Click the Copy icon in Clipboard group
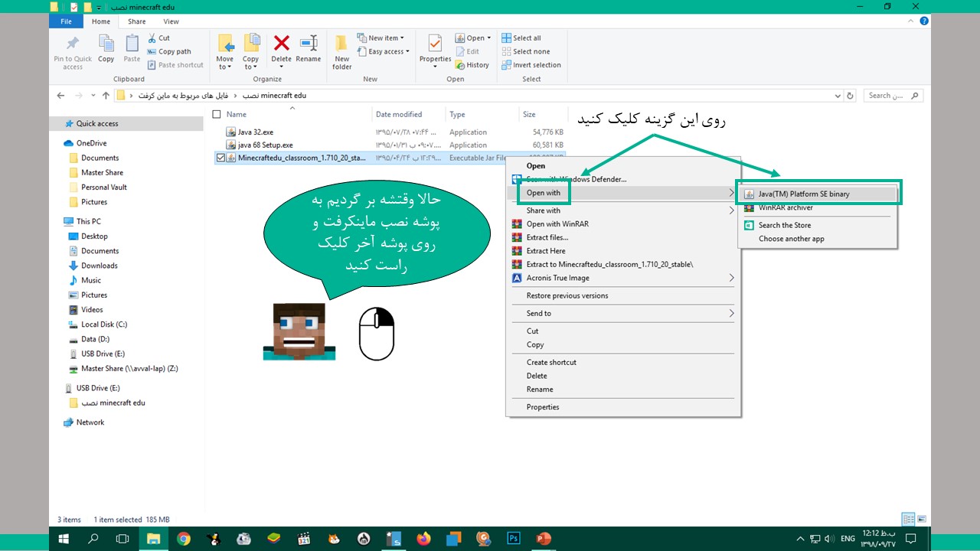 point(106,48)
